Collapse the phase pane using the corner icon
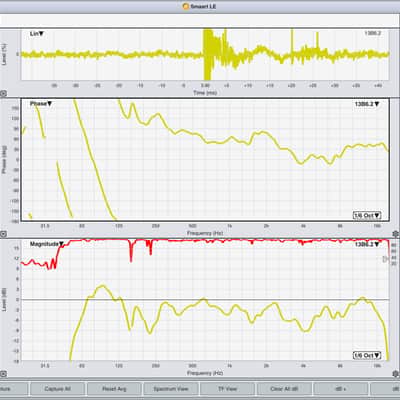The image size is (400, 400). click(3, 234)
